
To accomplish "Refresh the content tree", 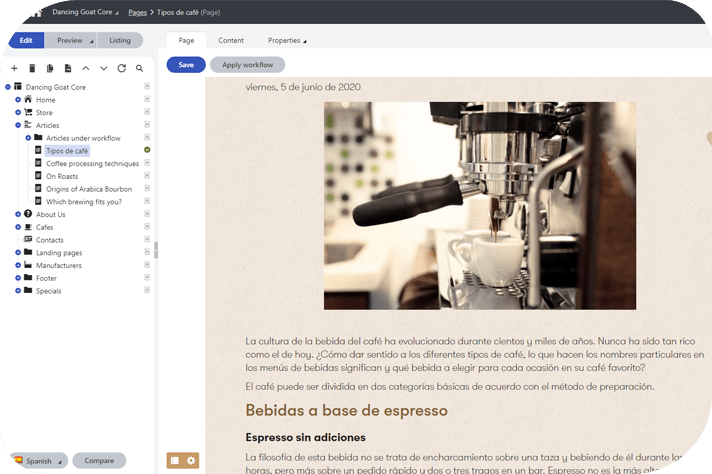I will tap(121, 68).
